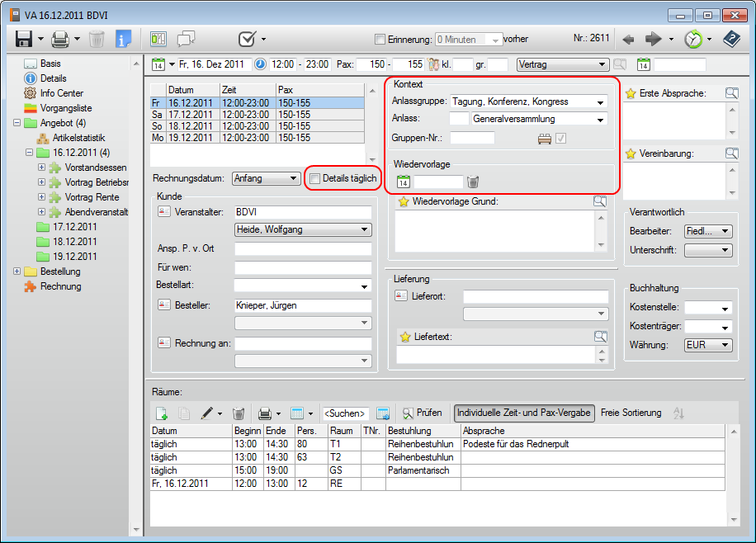Add new room with green plus icon
The width and height of the screenshot is (756, 543).
click(162, 413)
